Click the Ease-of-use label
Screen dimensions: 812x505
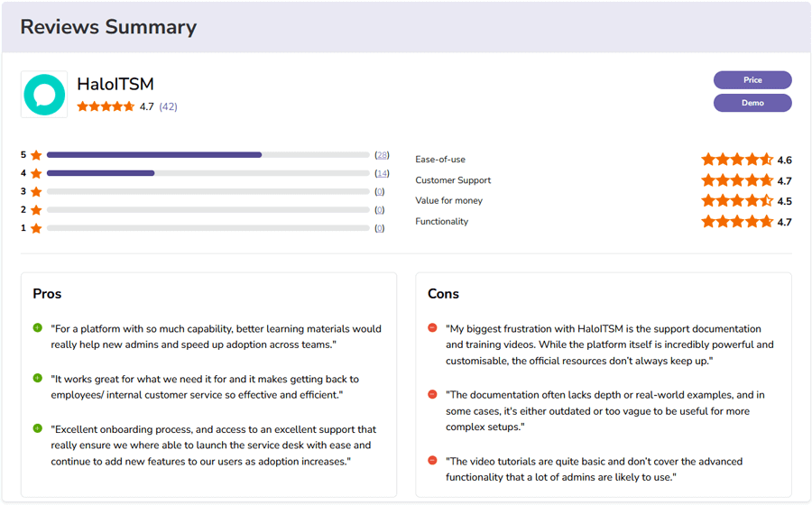(x=440, y=160)
